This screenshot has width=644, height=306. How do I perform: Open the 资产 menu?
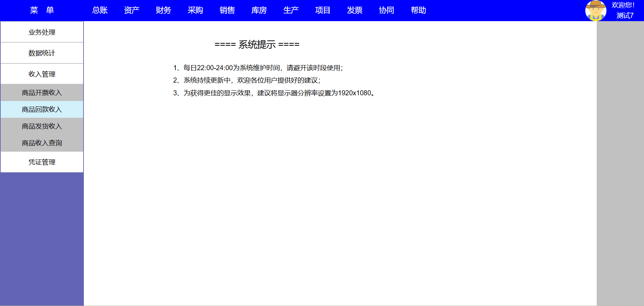pyautogui.click(x=131, y=10)
